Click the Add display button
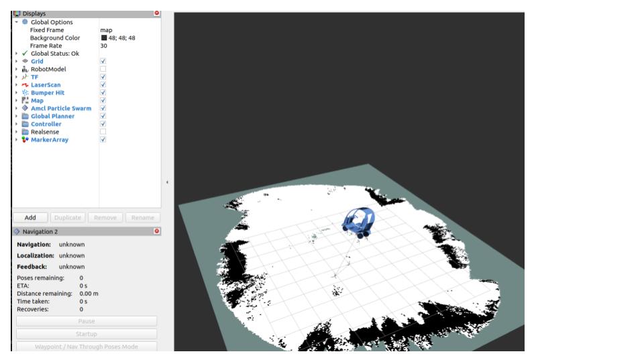 click(30, 217)
